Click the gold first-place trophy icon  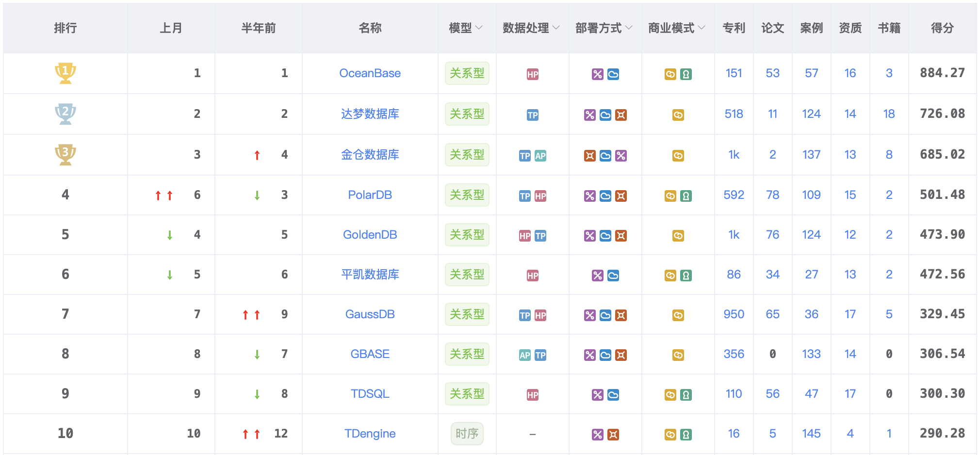tap(65, 73)
